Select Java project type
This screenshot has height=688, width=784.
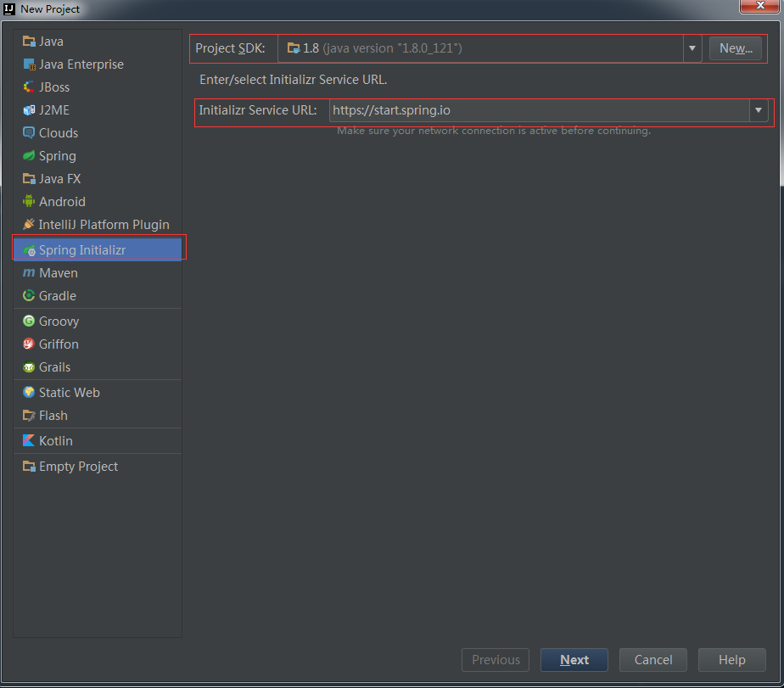click(98, 42)
